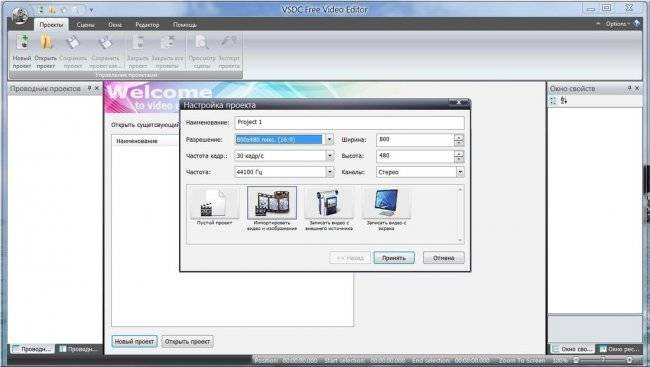This screenshot has width=650, height=367.
Task: Close the Проводник проектов panel
Action: [x=97, y=88]
